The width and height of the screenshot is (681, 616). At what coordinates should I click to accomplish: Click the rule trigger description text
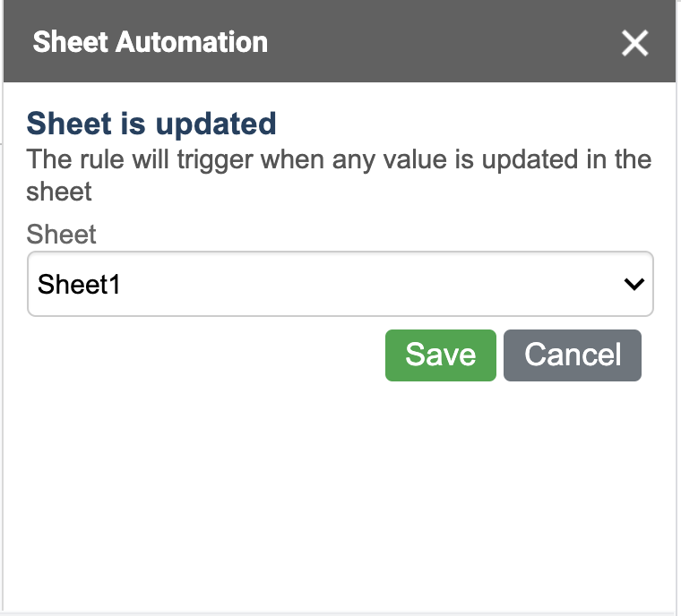[x=339, y=175]
